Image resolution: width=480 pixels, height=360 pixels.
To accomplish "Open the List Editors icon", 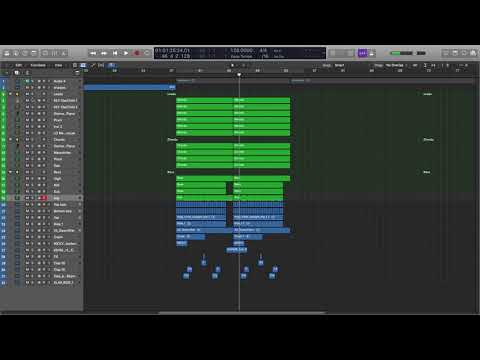I will point(445,53).
